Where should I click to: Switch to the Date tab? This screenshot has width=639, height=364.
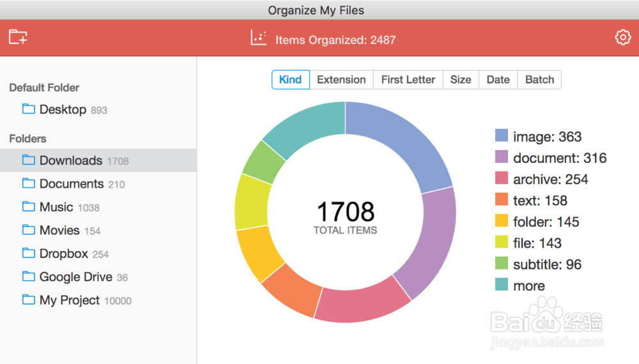(x=498, y=79)
